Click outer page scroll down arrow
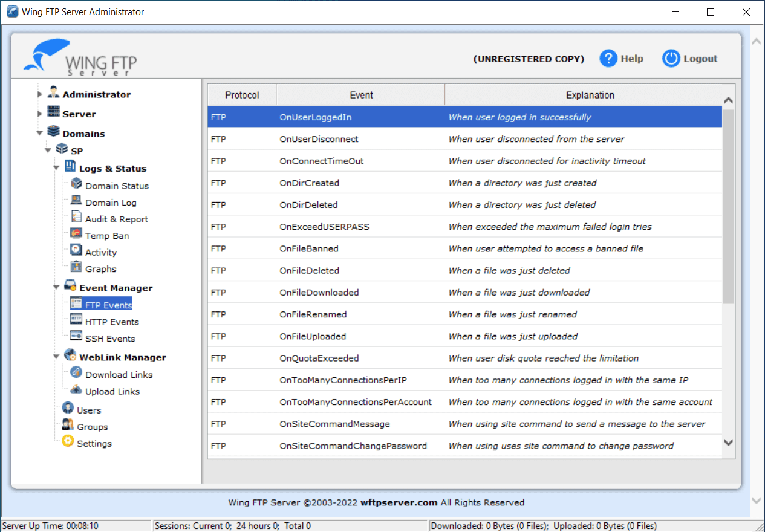 (756, 501)
